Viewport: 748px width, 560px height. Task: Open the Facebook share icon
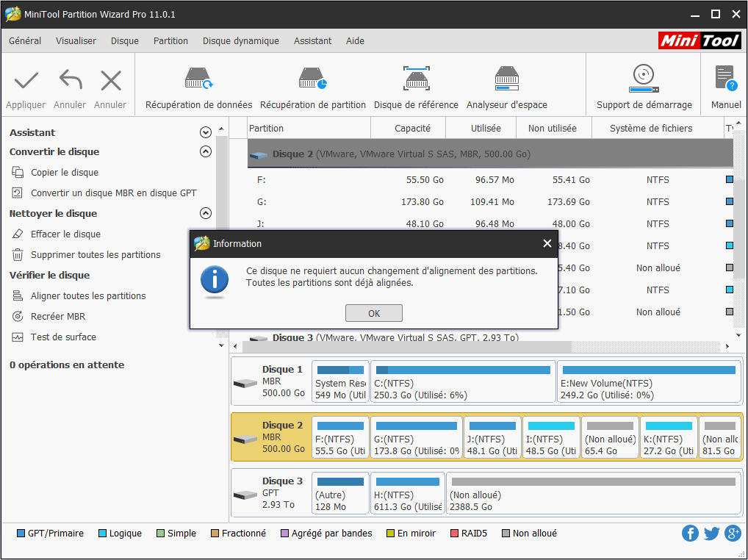click(x=690, y=534)
